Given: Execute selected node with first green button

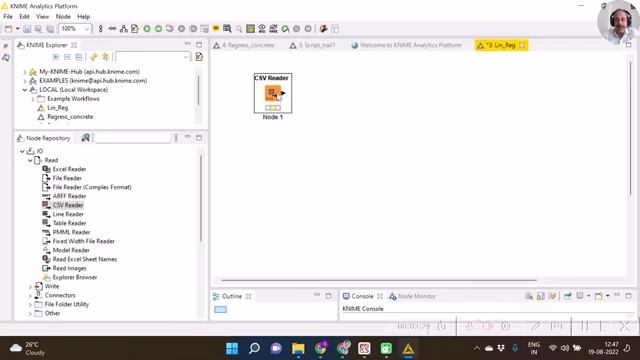Looking at the screenshot, I should click(147, 29).
